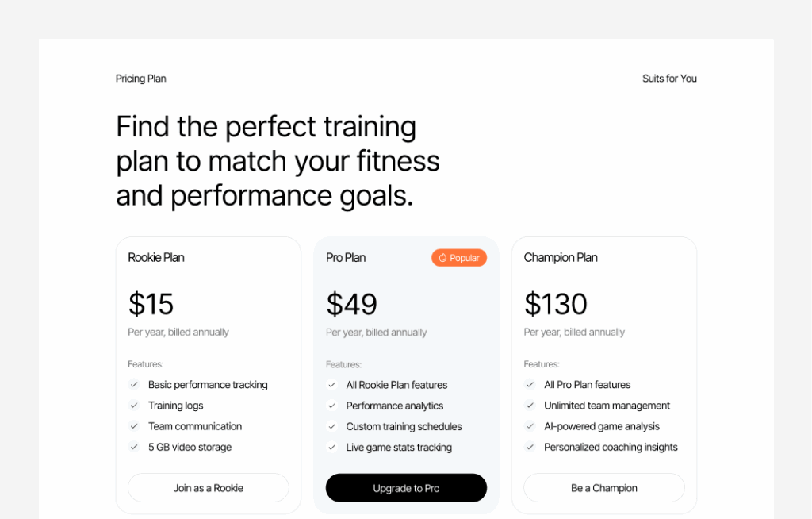Click the checkmark next to Training logs
This screenshot has width=812, height=519.
point(134,406)
